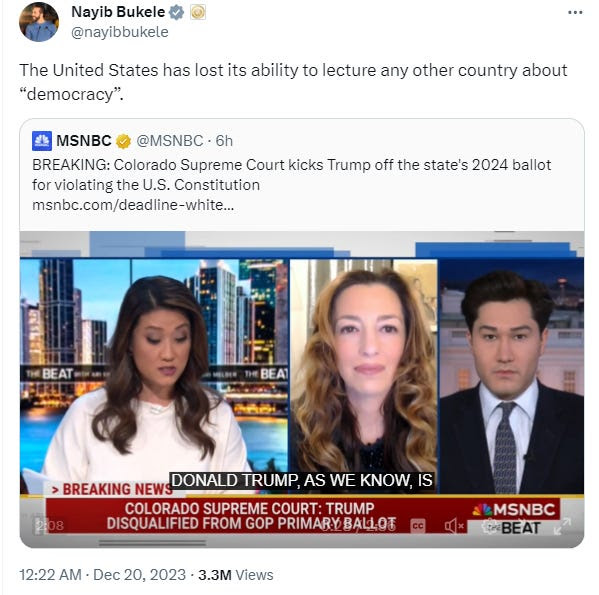Click the MSNBC peacock avatar in the quoted tweet
The height and width of the screenshot is (595, 599).
coord(42,141)
